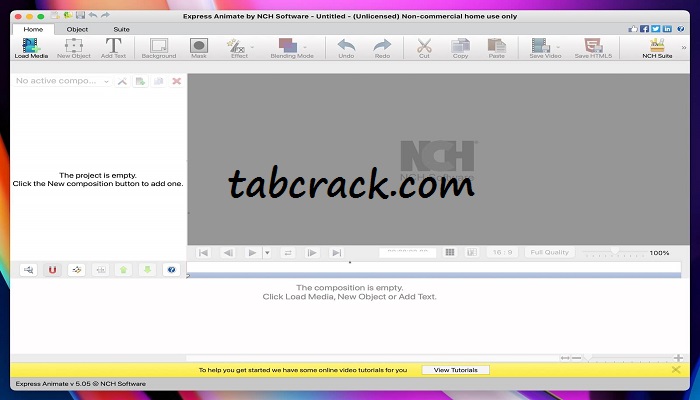Select the Add Text tool
Screen dimensions: 700x400
pos(113,46)
